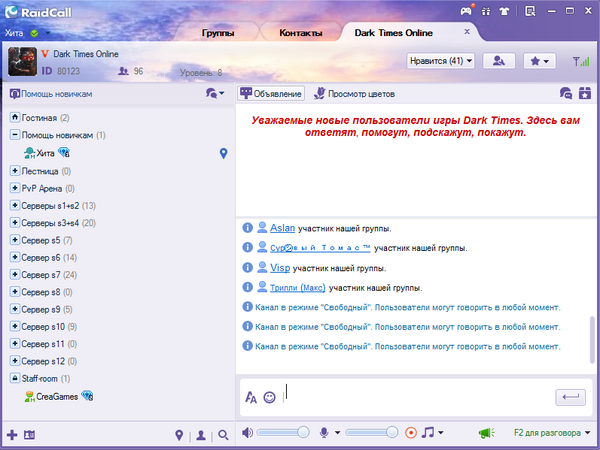Click the chat message input field

417,397
